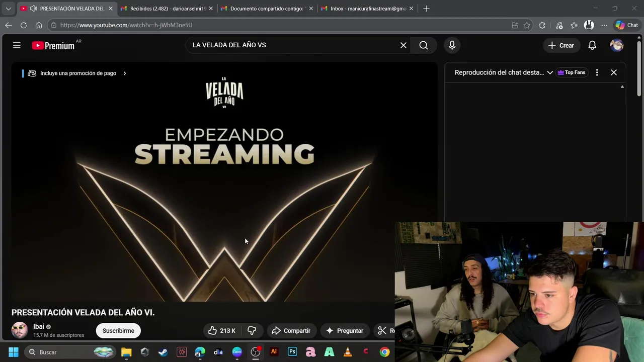This screenshot has height=362, width=644.
Task: Open the split screen or apps icon in address bar
Action: click(515, 25)
